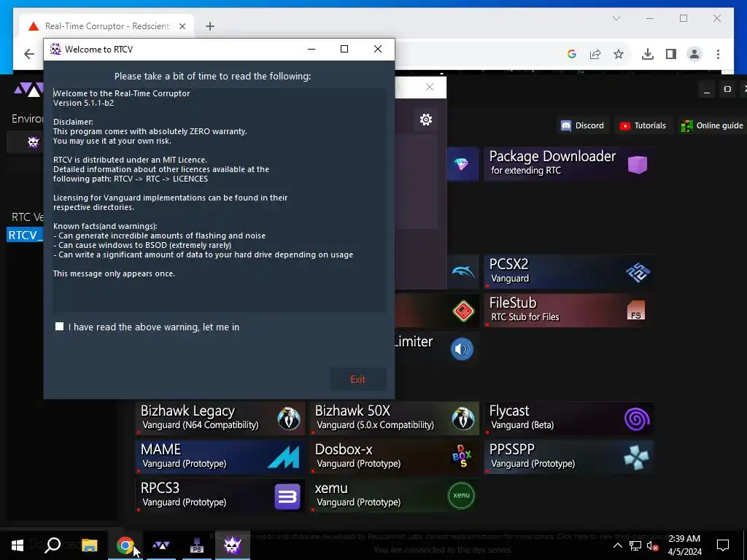Viewport: 747px width, 560px height.
Task: Open Windows notification center
Action: tap(723, 545)
